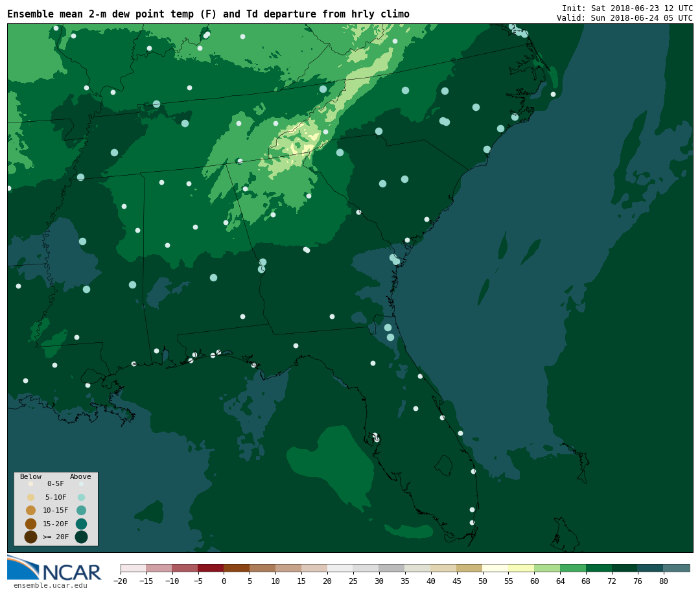This screenshot has width=700, height=593.
Task: Click the colorbar label '72'
Action: [x=612, y=581]
